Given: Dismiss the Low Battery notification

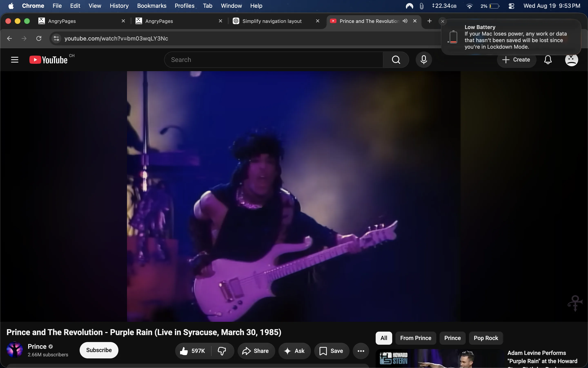Looking at the screenshot, I should tap(443, 21).
